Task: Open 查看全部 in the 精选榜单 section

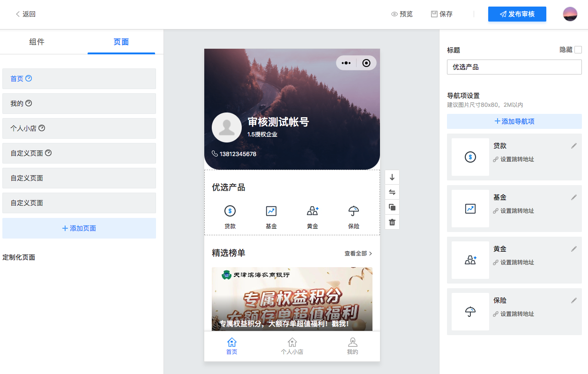Action: pos(358,254)
